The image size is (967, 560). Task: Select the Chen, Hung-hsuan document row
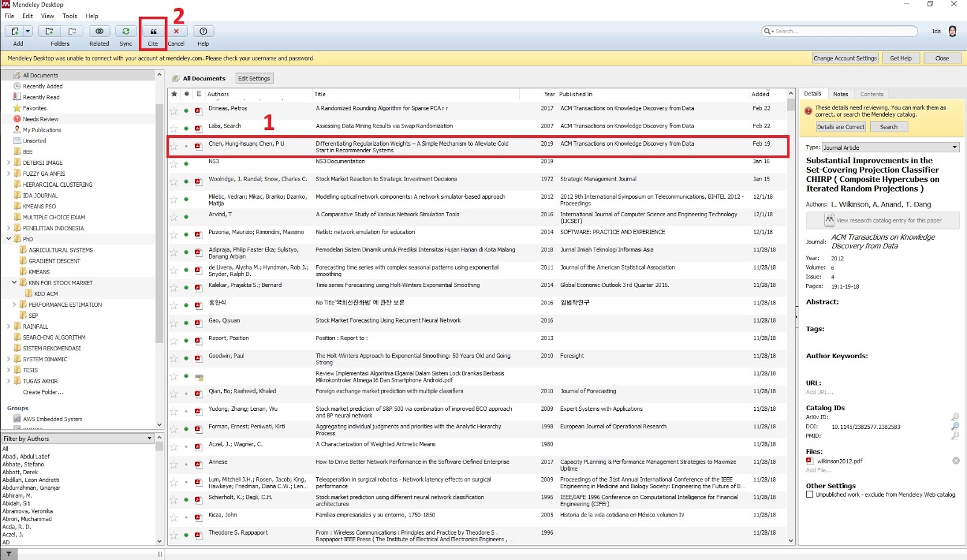coord(478,147)
